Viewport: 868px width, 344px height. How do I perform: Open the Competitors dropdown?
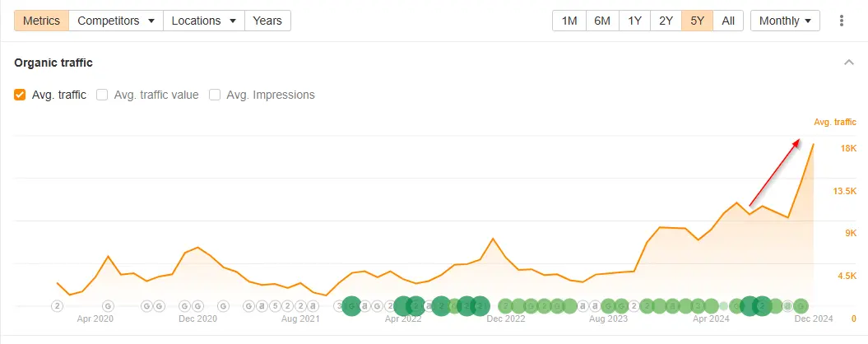click(116, 21)
